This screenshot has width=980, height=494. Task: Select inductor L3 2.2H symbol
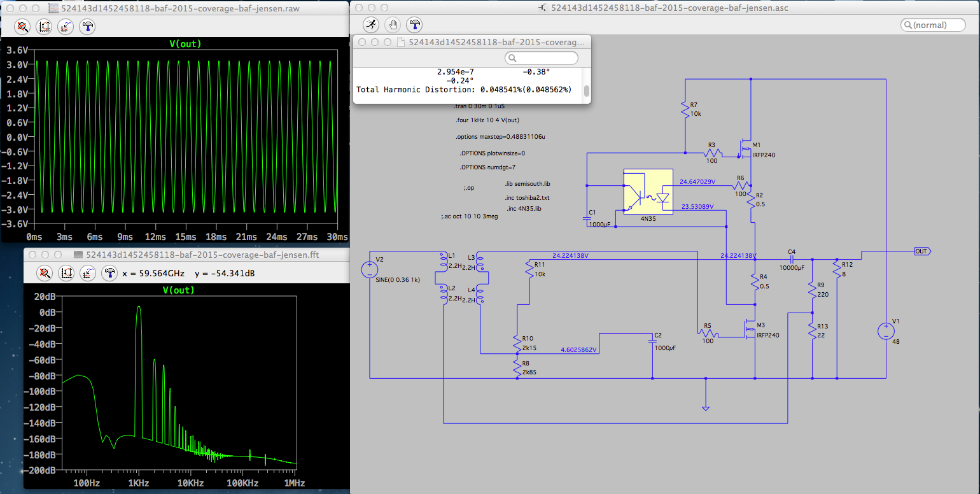[480, 262]
